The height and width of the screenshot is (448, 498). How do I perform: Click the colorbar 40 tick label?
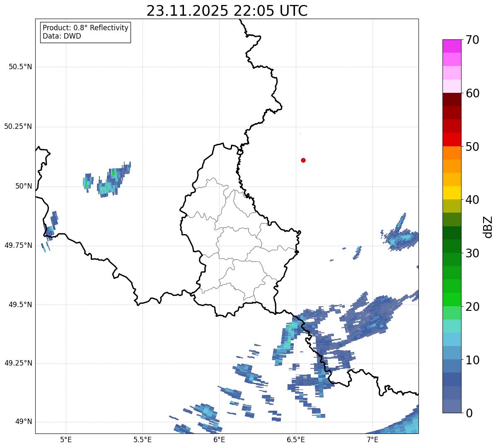point(472,200)
